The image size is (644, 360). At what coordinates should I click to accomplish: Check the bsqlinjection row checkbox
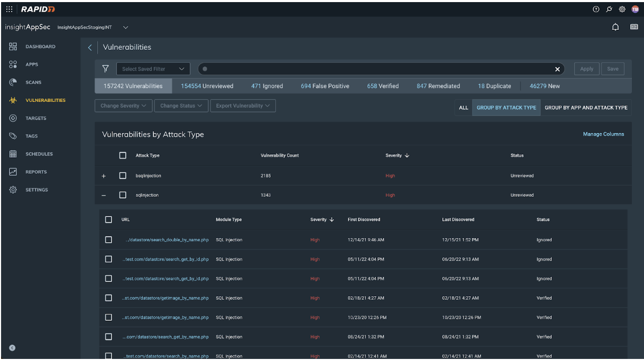[x=124, y=175]
